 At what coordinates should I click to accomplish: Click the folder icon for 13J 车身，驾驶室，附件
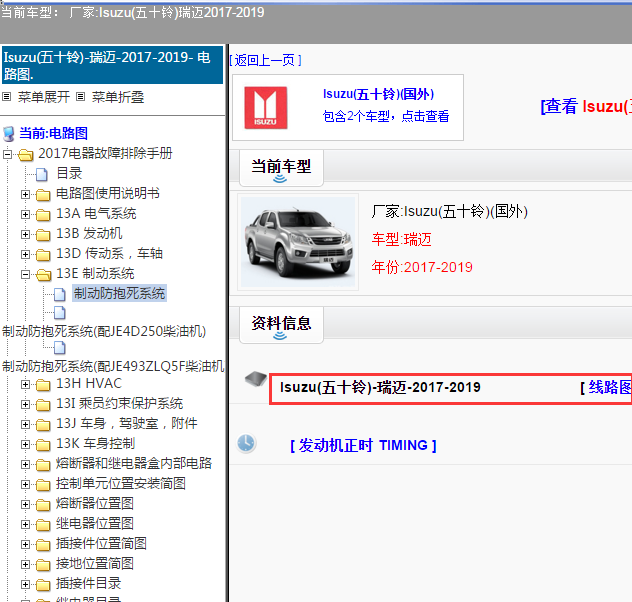click(x=43, y=425)
